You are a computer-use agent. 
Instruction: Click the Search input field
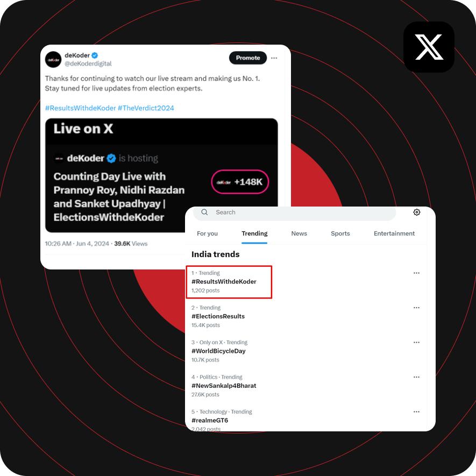point(294,212)
